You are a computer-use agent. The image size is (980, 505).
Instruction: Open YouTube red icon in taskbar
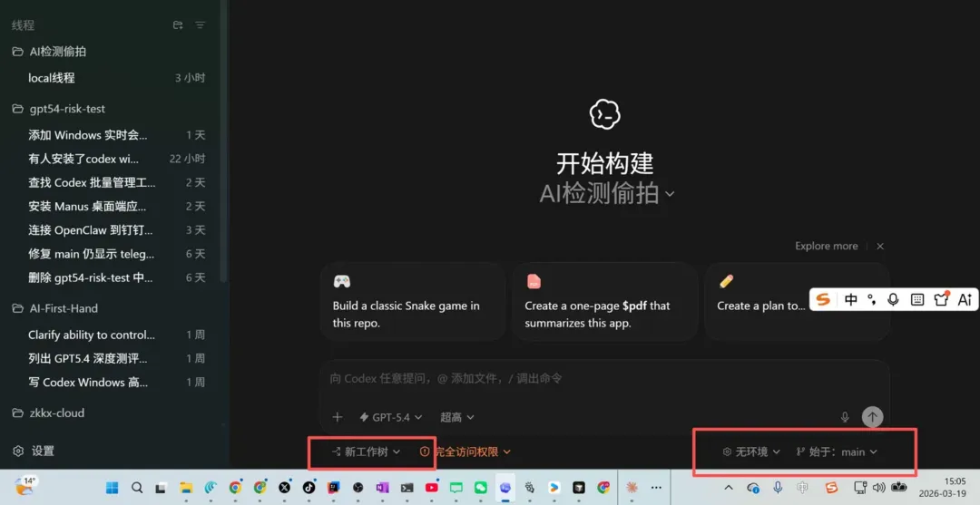click(x=431, y=487)
